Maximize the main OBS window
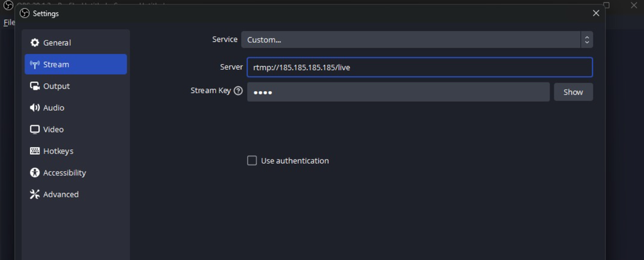Screen dimensions: 644x260 (x=606, y=5)
